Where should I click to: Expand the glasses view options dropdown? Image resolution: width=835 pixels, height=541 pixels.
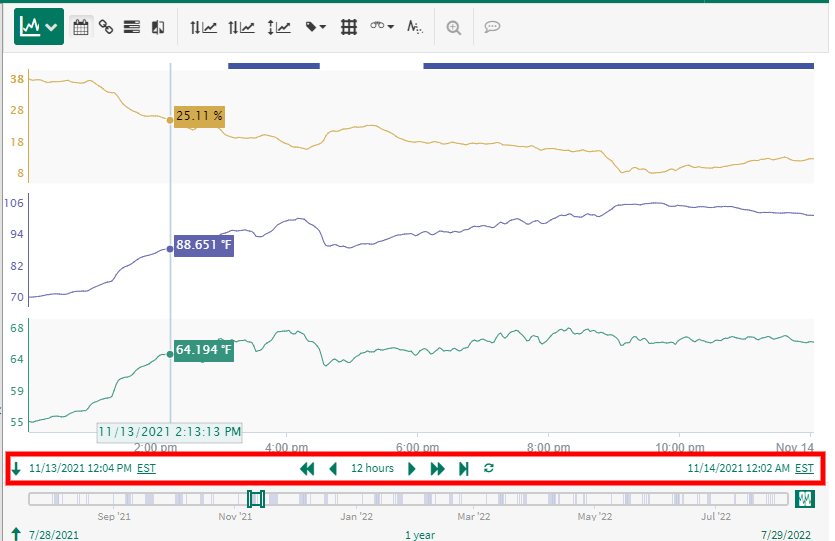pyautogui.click(x=382, y=27)
